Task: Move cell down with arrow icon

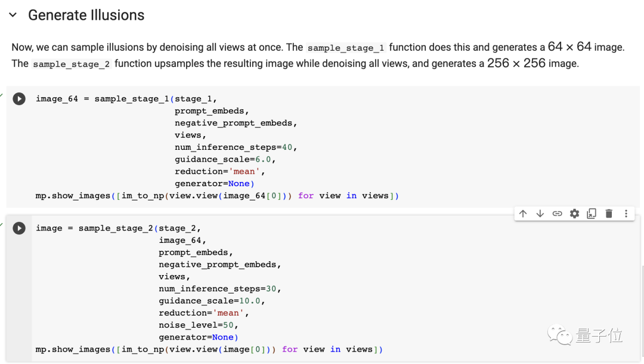Action: coord(540,214)
